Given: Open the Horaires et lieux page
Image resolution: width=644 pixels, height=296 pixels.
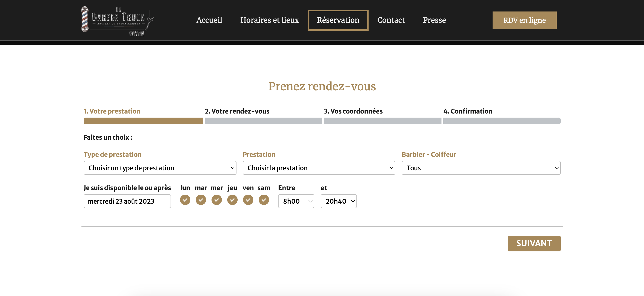Looking at the screenshot, I should coord(270,20).
